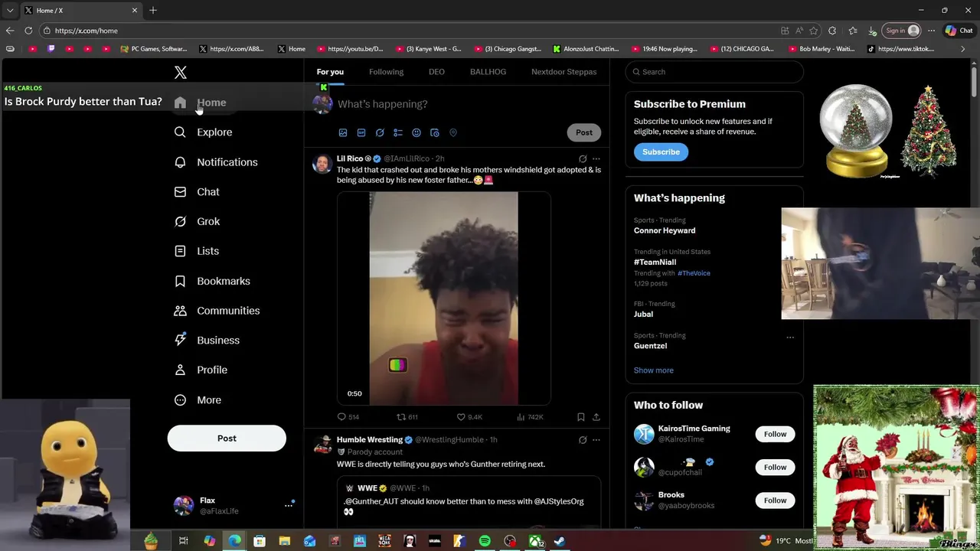
Task: Add a poll to the new post
Action: (x=398, y=132)
